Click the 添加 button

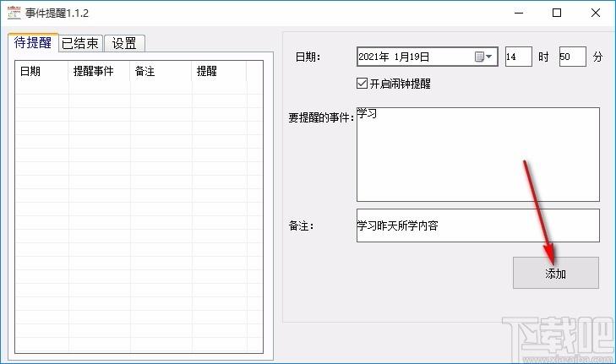point(555,273)
